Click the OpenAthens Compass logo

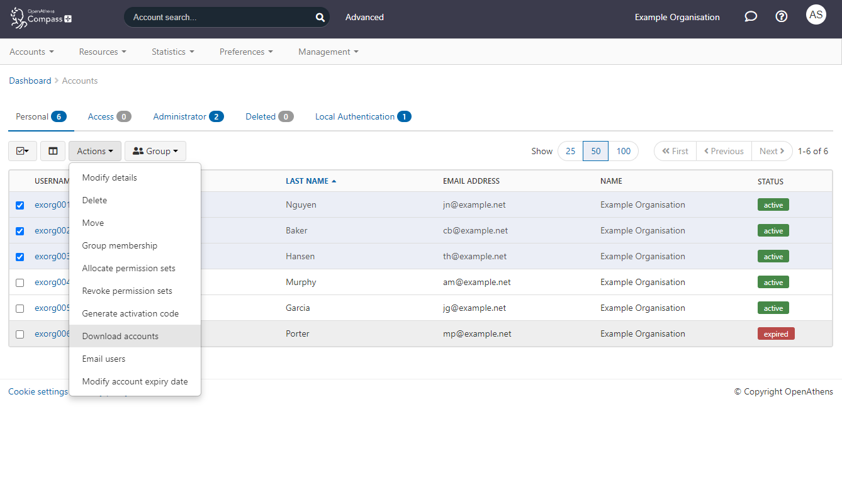coord(40,18)
